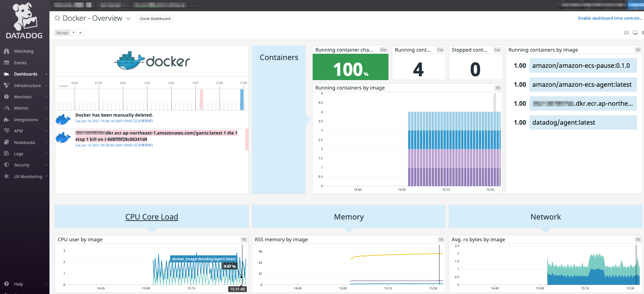The image size is (644, 294).
Task: Open the Logs sidebar section
Action: 19,154
